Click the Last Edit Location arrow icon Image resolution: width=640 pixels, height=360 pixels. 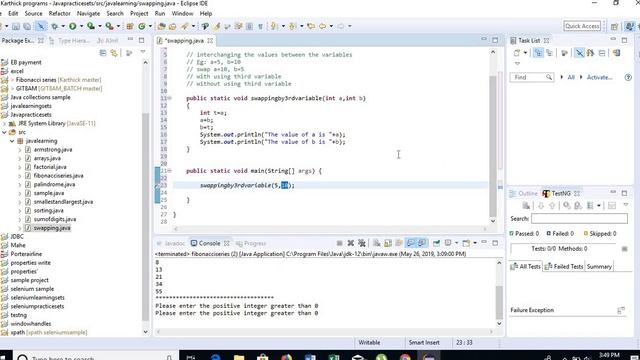click(311, 27)
